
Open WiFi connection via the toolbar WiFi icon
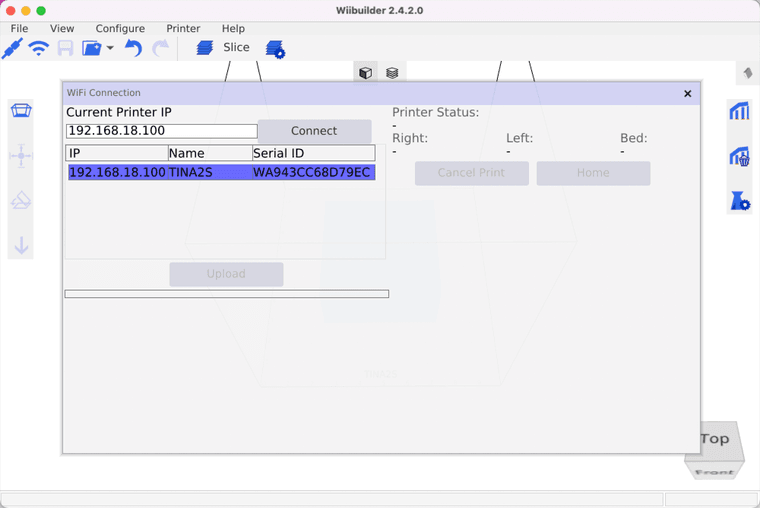click(39, 48)
